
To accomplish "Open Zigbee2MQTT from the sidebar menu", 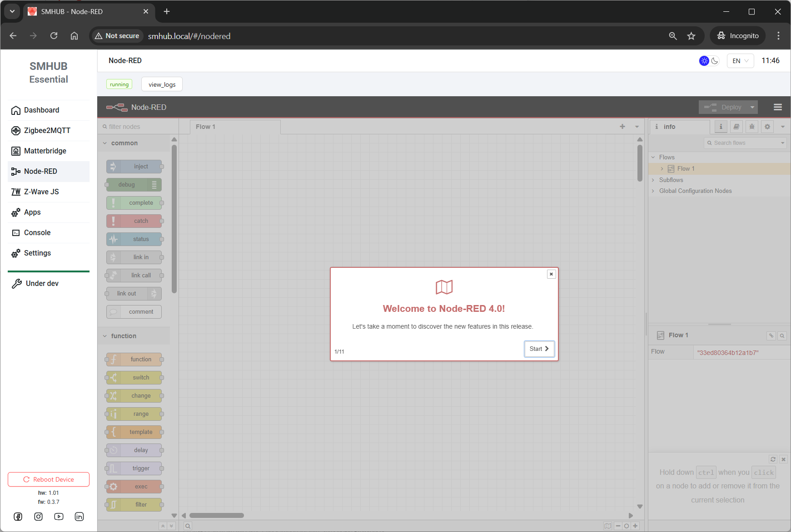I will click(x=47, y=131).
